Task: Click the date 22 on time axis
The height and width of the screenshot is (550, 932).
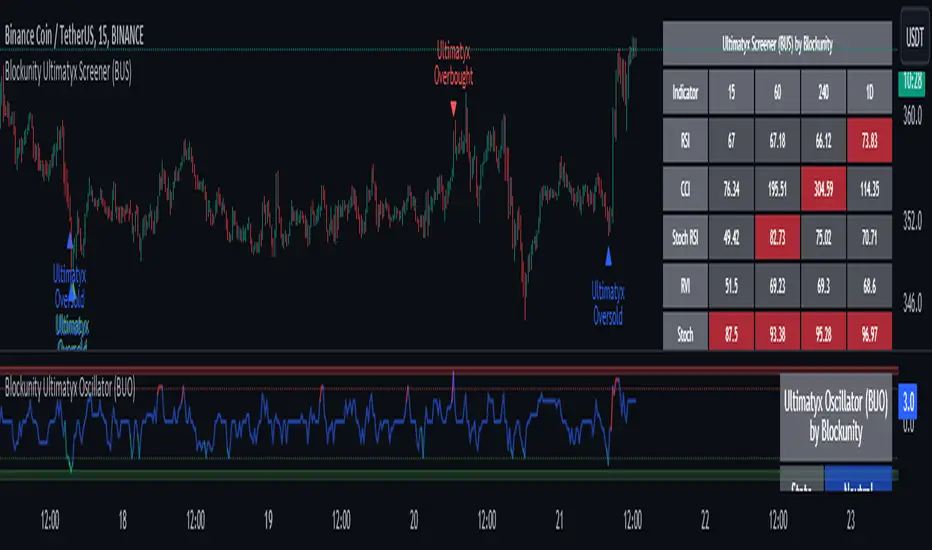Action: click(x=705, y=520)
